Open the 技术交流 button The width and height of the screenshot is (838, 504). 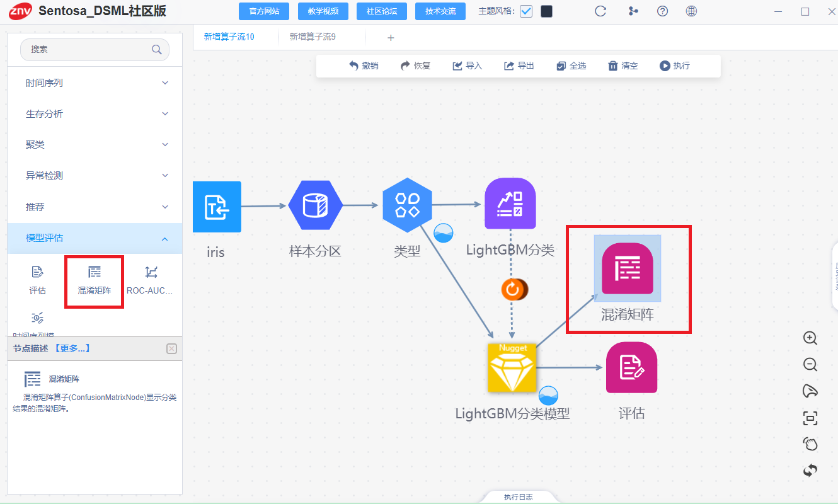(440, 11)
